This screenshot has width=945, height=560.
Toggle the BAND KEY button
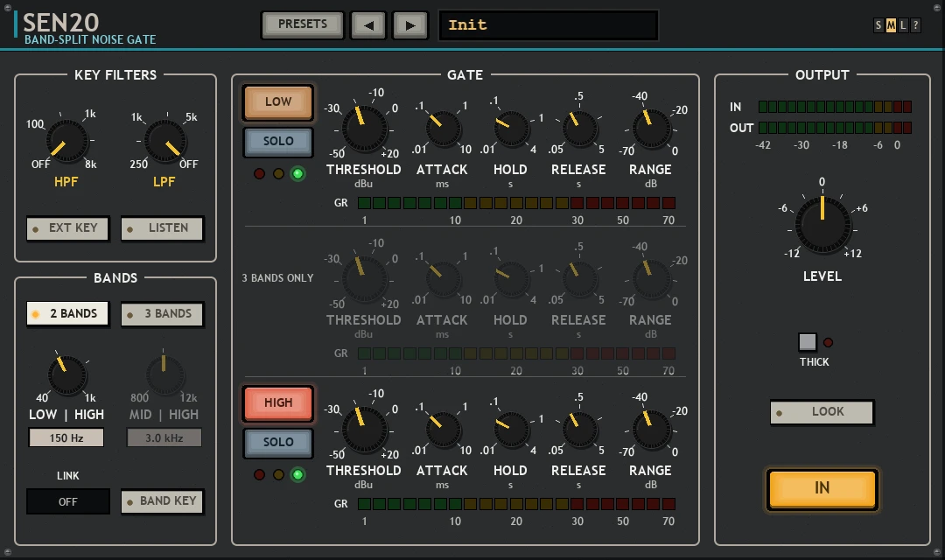click(x=162, y=501)
